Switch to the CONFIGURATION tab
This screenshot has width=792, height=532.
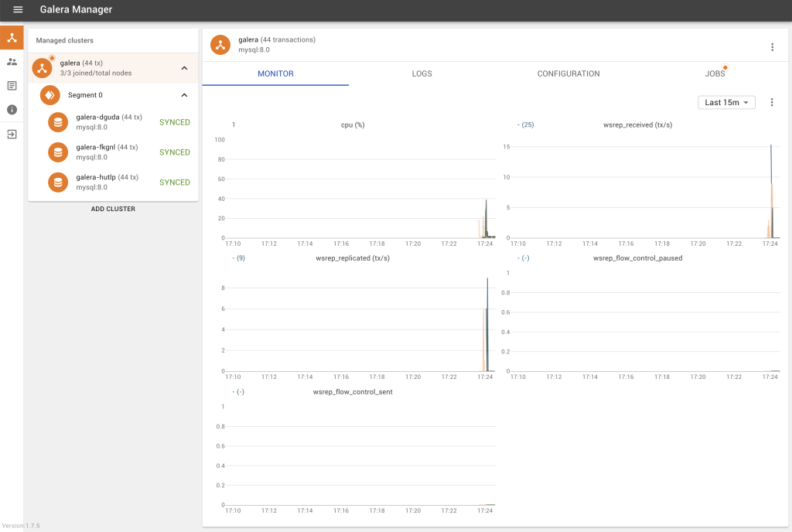tap(568, 73)
